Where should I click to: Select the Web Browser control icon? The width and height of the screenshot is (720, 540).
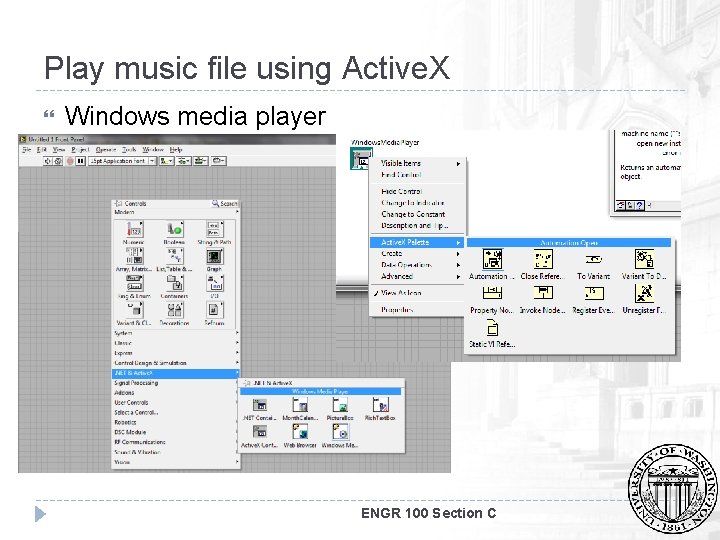[300, 432]
